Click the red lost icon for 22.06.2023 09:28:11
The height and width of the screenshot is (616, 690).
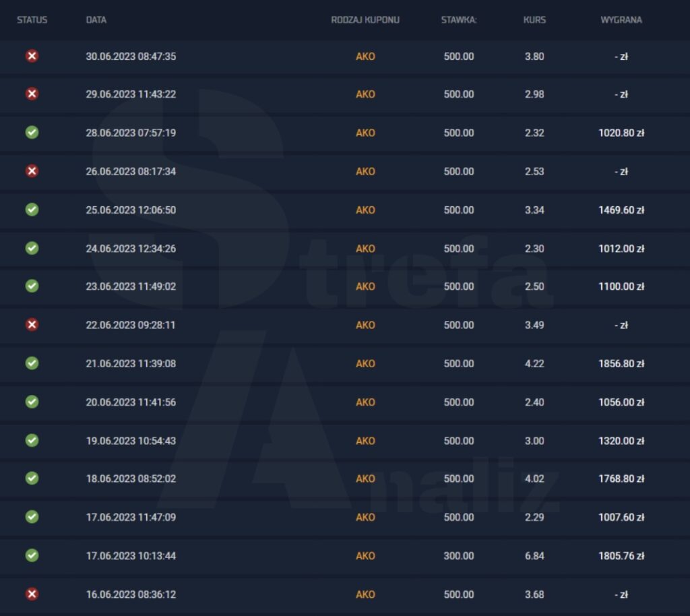coord(32,325)
